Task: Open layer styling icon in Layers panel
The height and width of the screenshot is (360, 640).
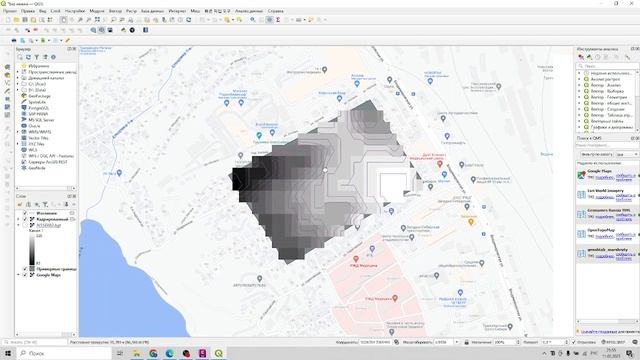Action: (x=20, y=204)
